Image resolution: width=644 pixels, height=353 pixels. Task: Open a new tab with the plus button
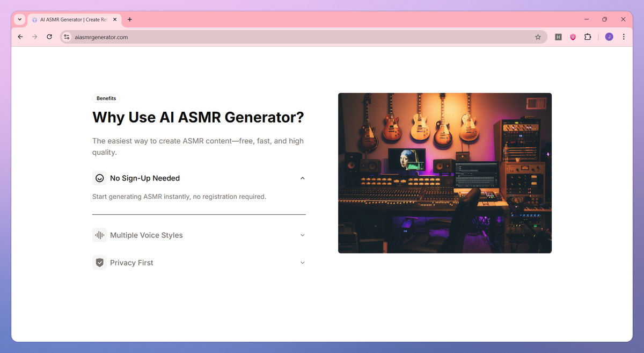point(130,19)
